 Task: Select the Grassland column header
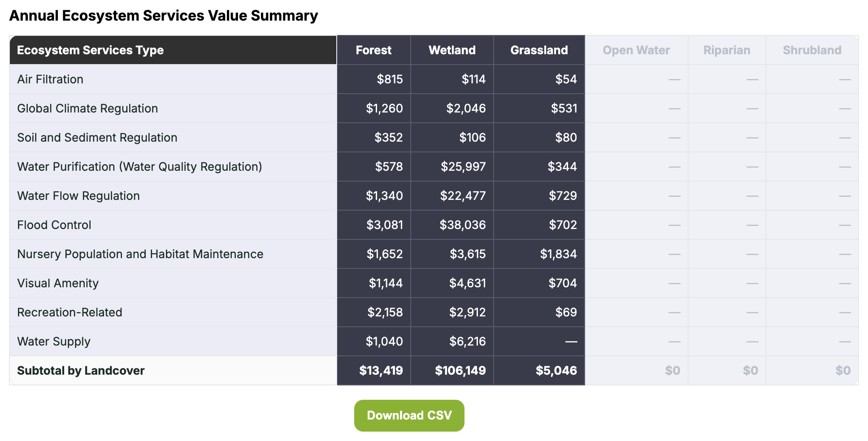coord(539,50)
